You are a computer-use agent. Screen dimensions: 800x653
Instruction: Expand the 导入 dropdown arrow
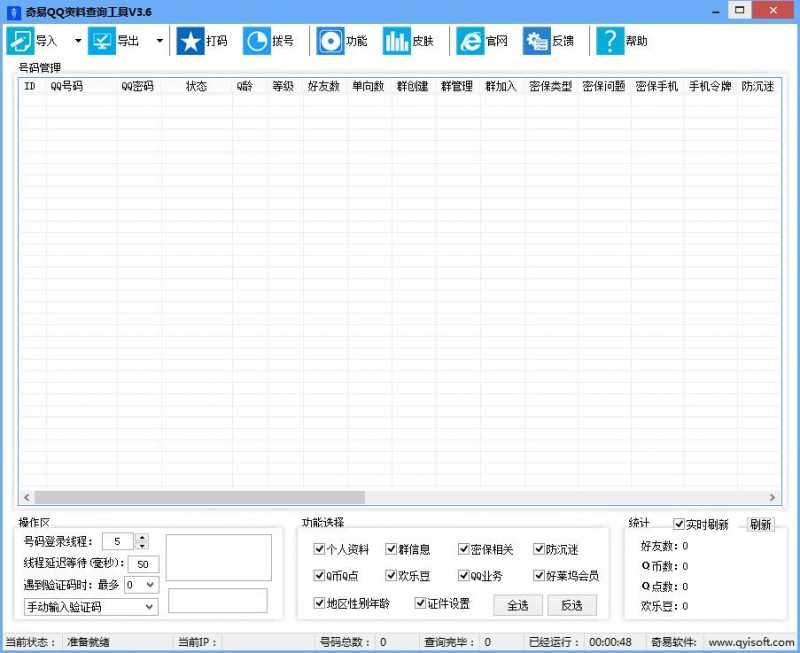78,40
